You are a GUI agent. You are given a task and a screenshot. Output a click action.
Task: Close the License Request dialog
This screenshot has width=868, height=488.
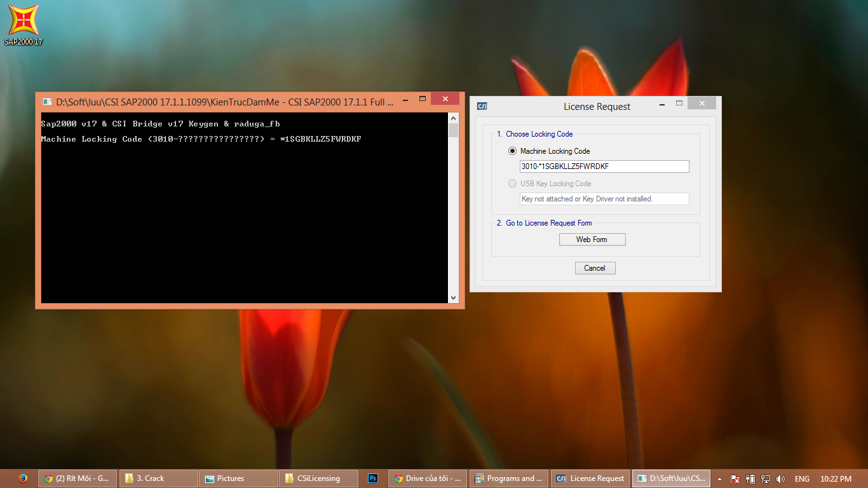(x=702, y=103)
